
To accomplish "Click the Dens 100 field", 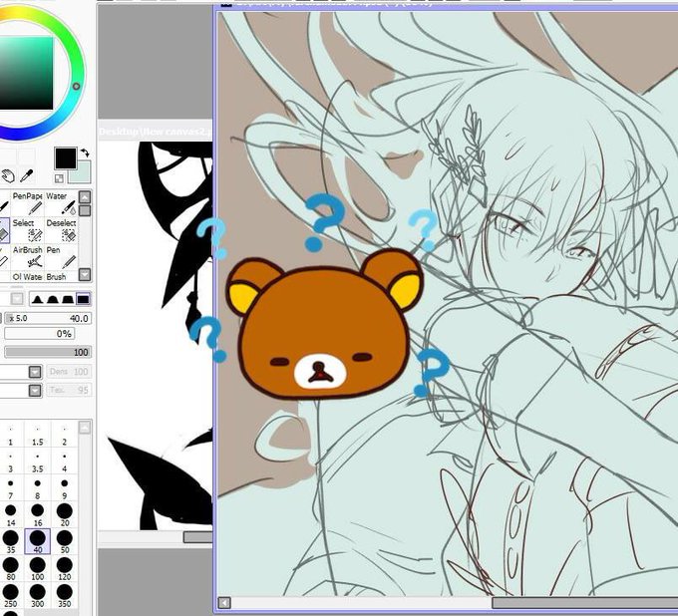I will point(69,372).
